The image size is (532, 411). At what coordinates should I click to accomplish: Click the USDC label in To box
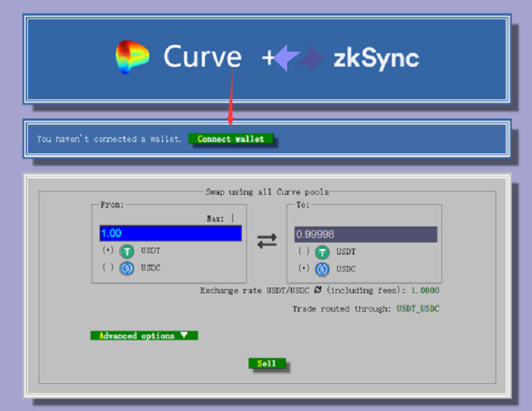(x=346, y=269)
